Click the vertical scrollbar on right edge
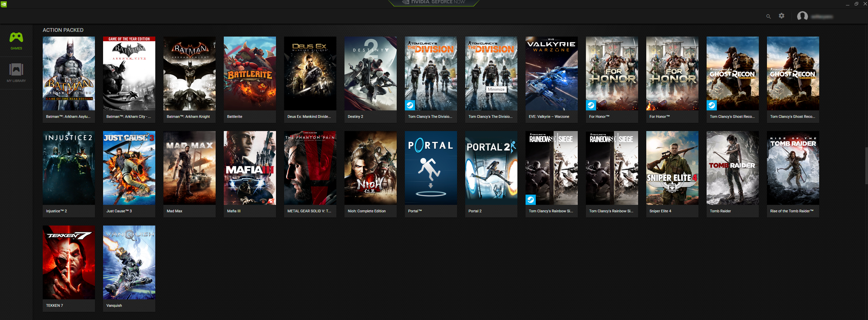 [866, 166]
